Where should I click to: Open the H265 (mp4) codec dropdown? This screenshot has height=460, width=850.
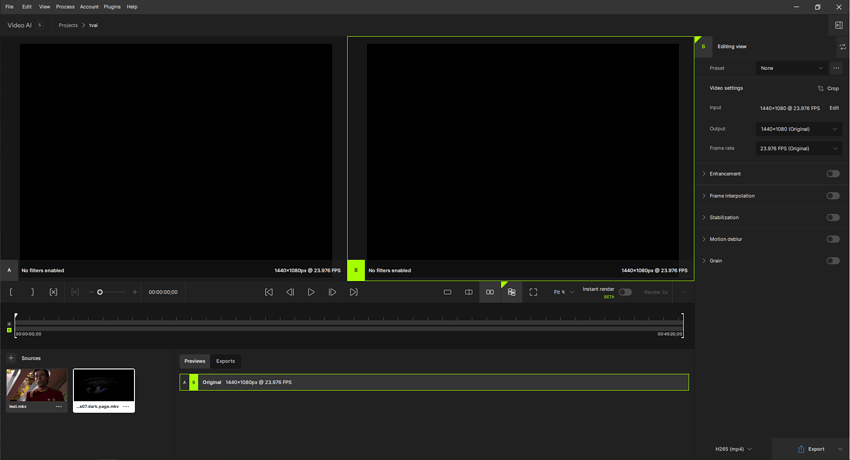click(733, 449)
